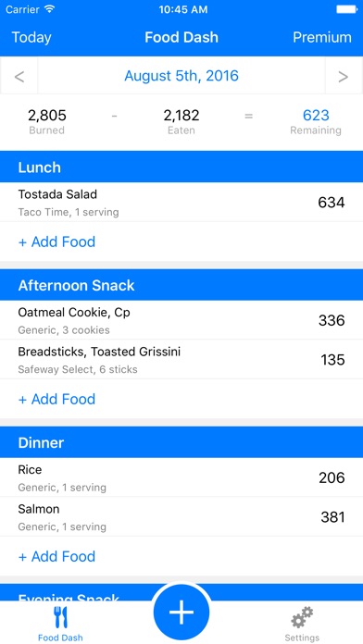The height and width of the screenshot is (644, 363).
Task: Select the date August 5th, 2016
Action: pos(181,76)
